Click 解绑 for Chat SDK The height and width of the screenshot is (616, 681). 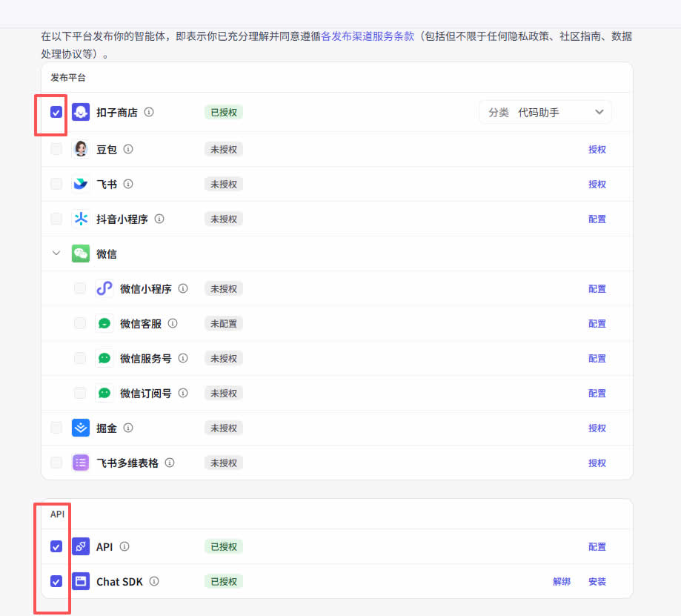pos(562,582)
